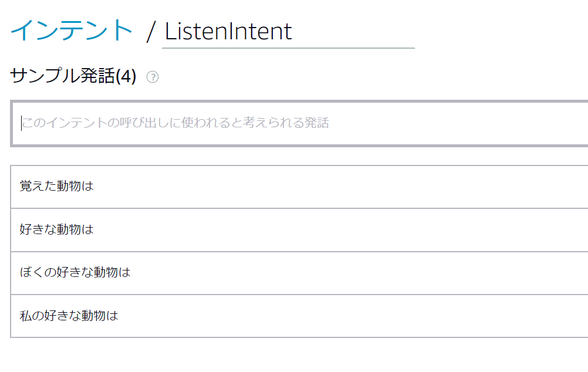Click the help icon beside サンプル発話

[153, 77]
